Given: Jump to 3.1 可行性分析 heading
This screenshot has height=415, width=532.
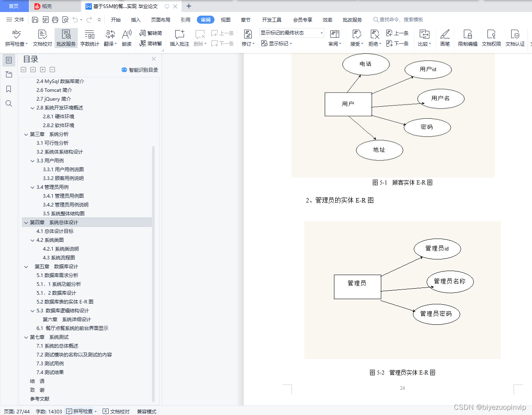Looking at the screenshot, I should pos(53,143).
